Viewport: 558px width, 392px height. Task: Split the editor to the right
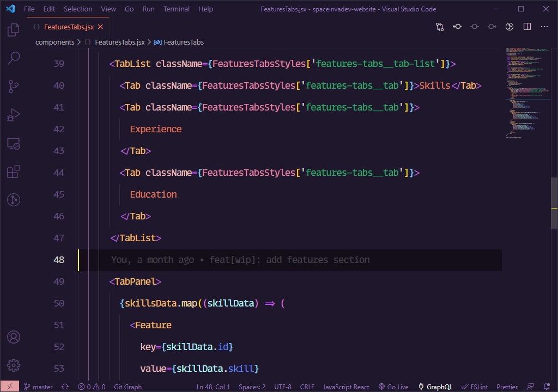[527, 27]
